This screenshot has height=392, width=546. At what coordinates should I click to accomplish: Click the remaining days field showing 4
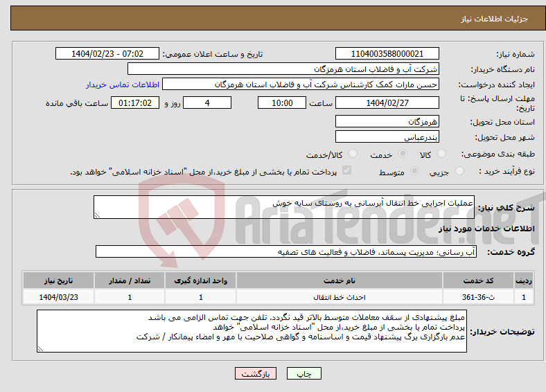[x=207, y=103]
